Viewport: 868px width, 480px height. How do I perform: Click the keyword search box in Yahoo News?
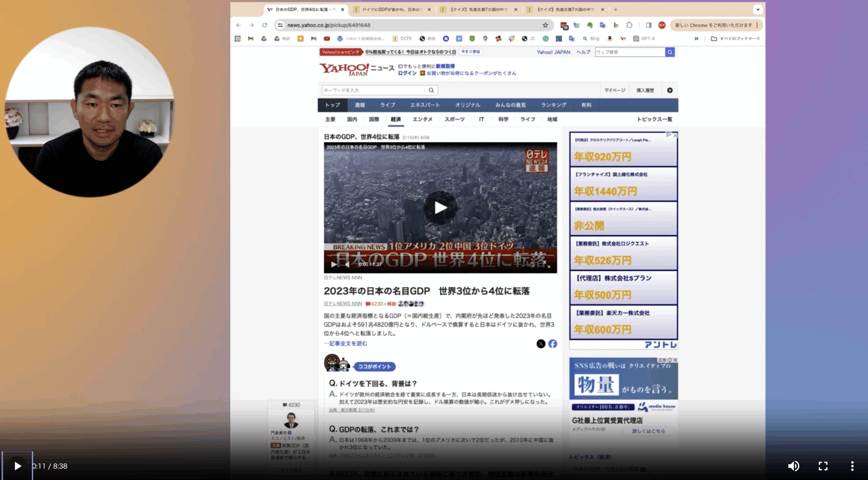click(374, 90)
